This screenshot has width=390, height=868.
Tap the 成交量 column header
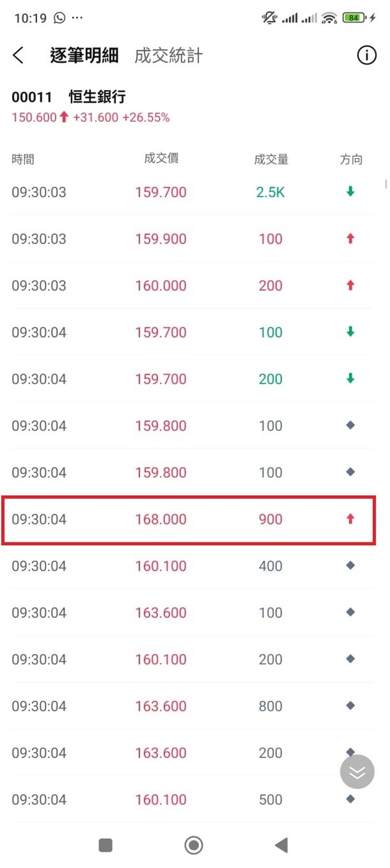(x=271, y=159)
